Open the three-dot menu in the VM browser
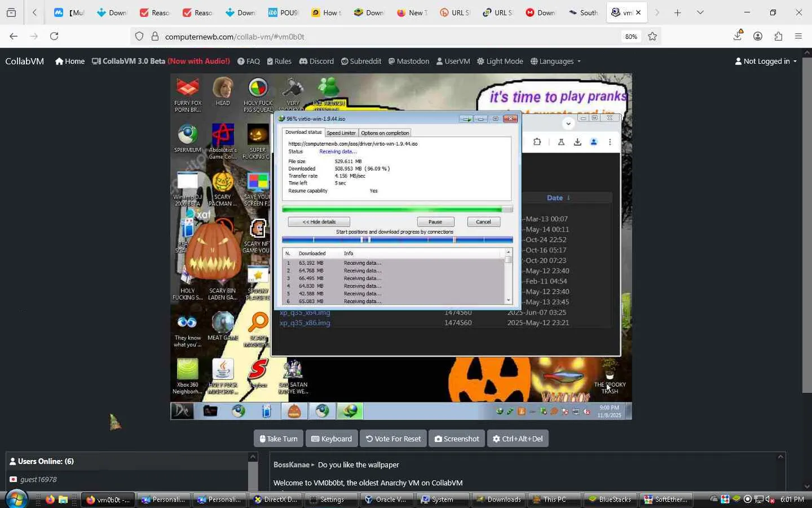 point(610,142)
